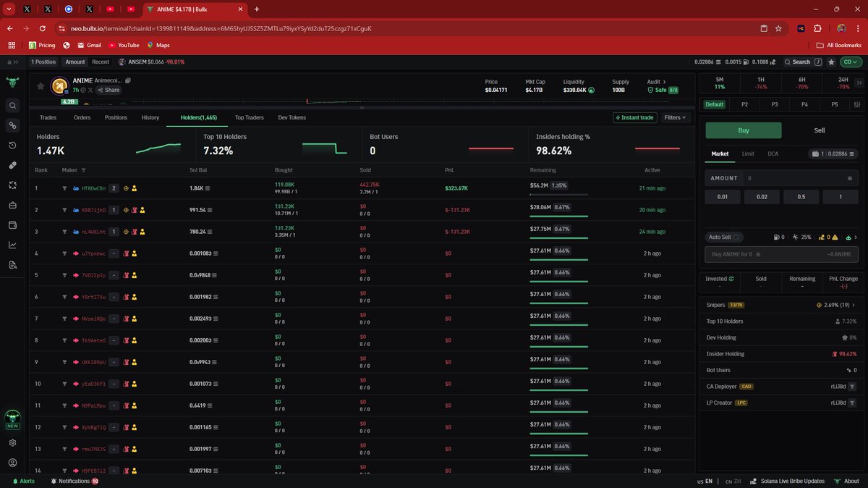
Task: Click the Chrome address bar URL
Action: (221, 28)
